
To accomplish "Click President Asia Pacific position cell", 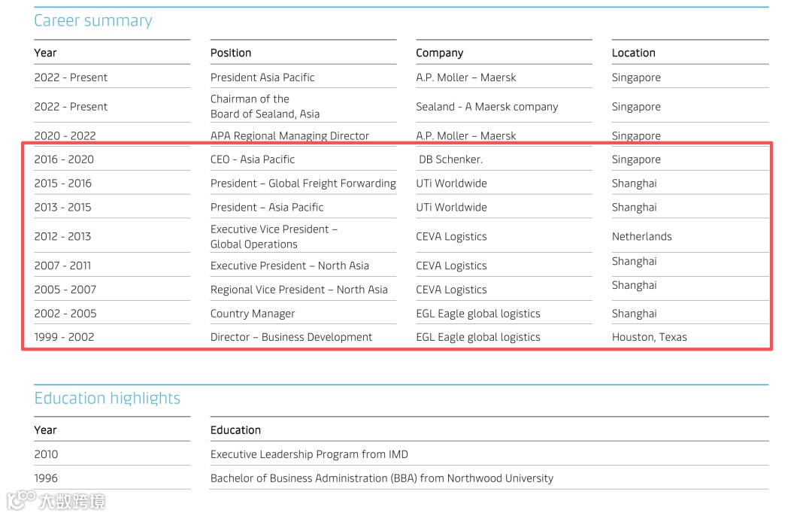I will point(262,77).
